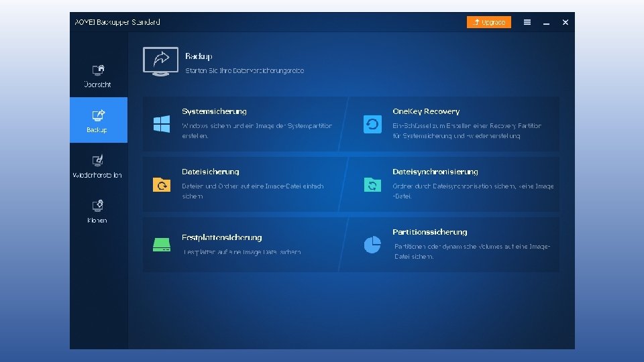
Task: Click the green Festplattensicherung disk icon
Action: (x=162, y=245)
